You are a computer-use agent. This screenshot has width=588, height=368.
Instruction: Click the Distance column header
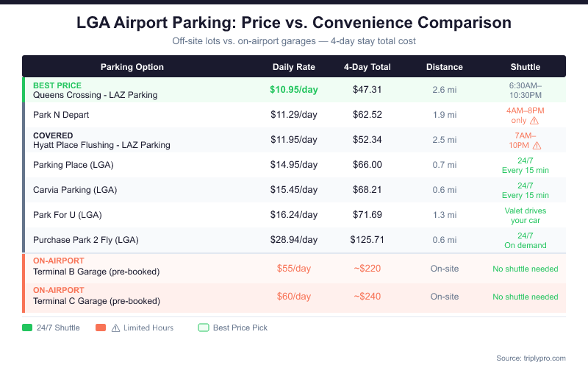pos(444,67)
